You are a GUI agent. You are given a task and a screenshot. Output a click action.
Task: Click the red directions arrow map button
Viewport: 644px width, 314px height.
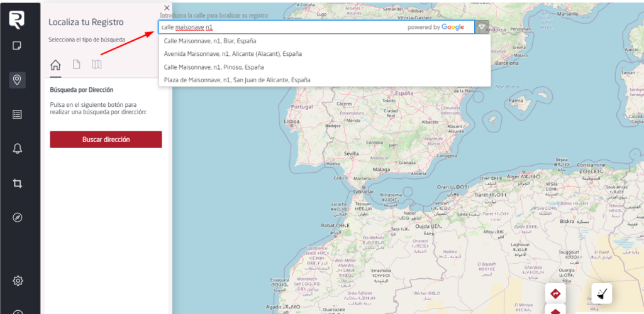pos(555,293)
